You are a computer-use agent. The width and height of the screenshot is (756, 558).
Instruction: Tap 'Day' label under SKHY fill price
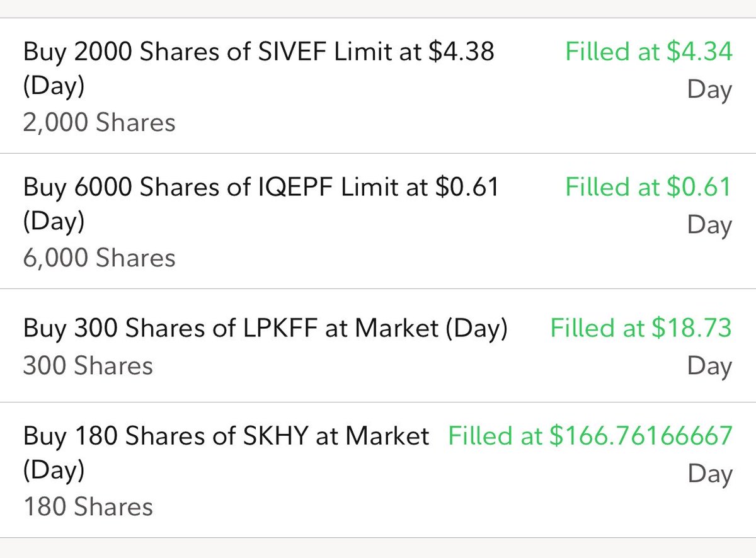pos(709,474)
